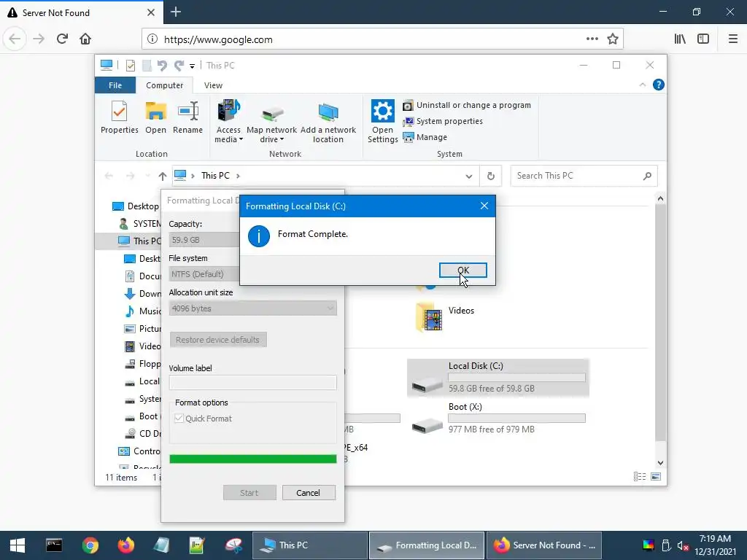Launch Command Prompt from taskbar

pyautogui.click(x=54, y=545)
